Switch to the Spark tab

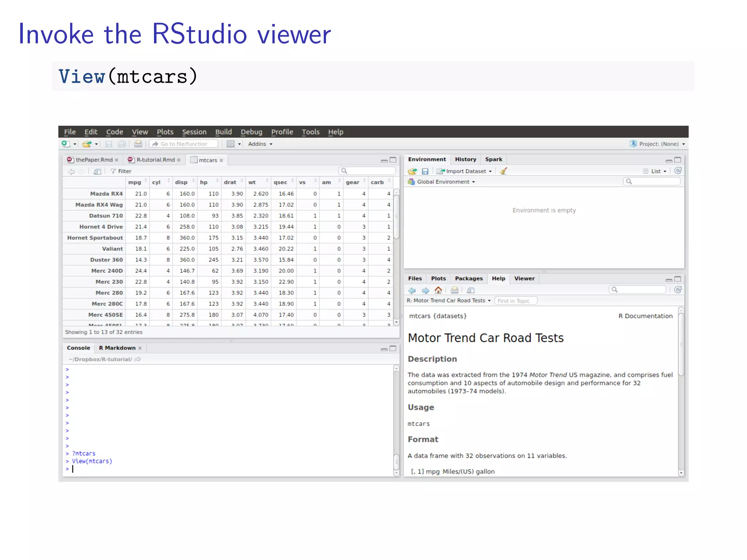coord(494,159)
